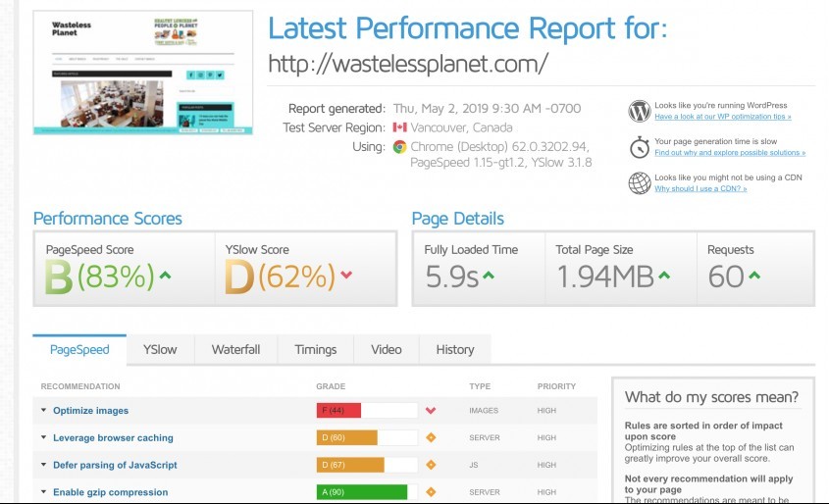
Task: Expand the Defer parsing of JavaScript arrow
Action: [44, 465]
